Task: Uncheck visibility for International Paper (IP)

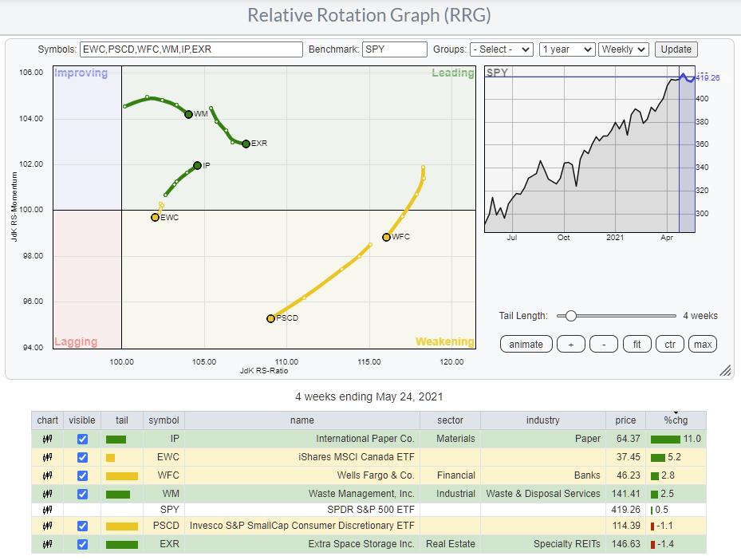Action: click(x=82, y=439)
